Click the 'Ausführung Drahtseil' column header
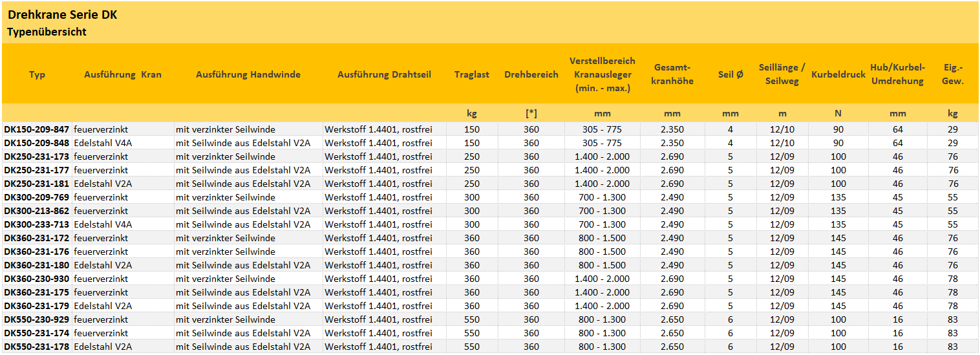The height and width of the screenshot is (355, 980). (384, 74)
